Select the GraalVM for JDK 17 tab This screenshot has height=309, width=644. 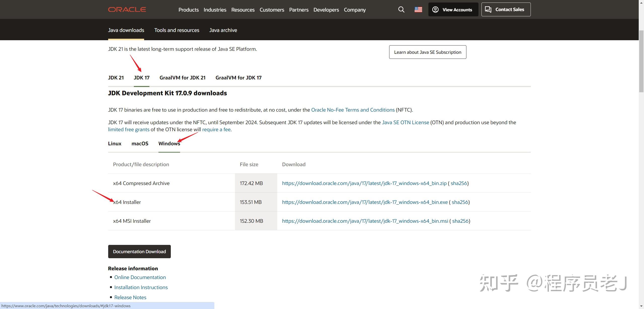click(238, 78)
